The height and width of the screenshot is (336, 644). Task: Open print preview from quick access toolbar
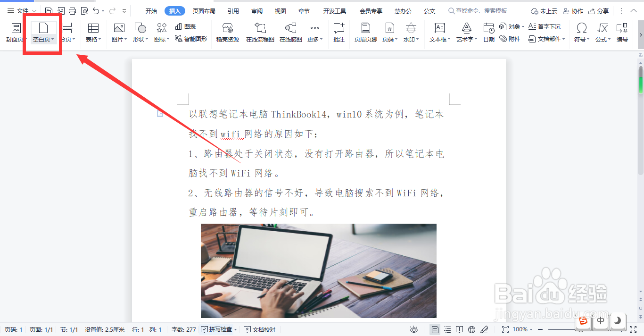pos(84,10)
